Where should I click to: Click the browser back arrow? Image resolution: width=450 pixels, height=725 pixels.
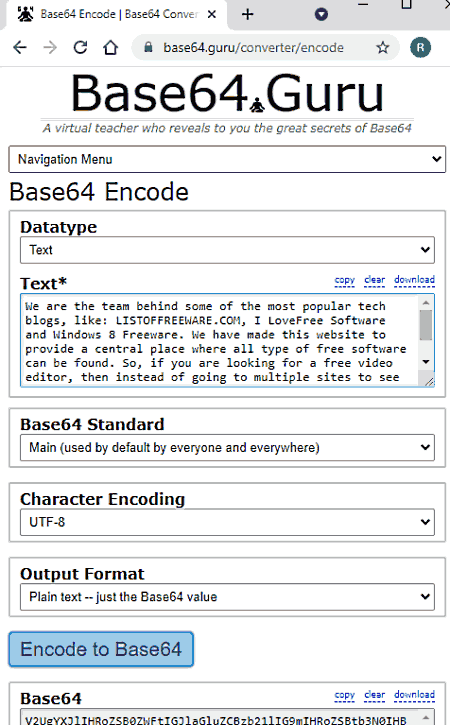click(x=20, y=48)
